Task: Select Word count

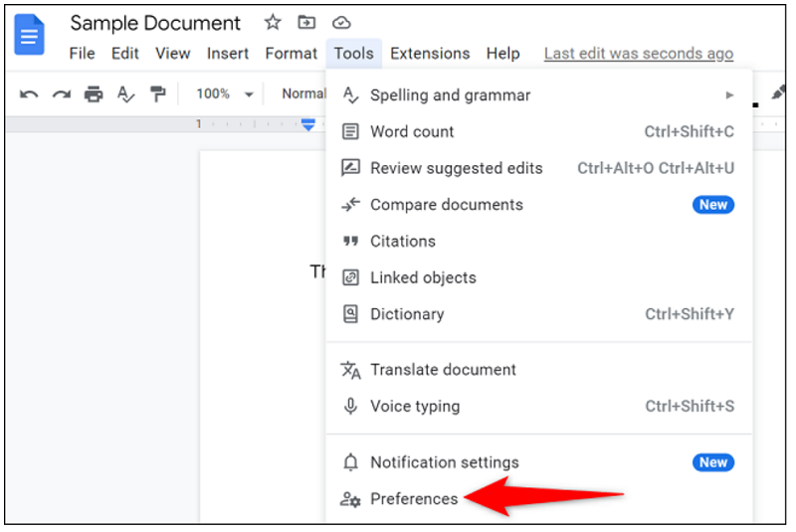Action: coord(538,132)
